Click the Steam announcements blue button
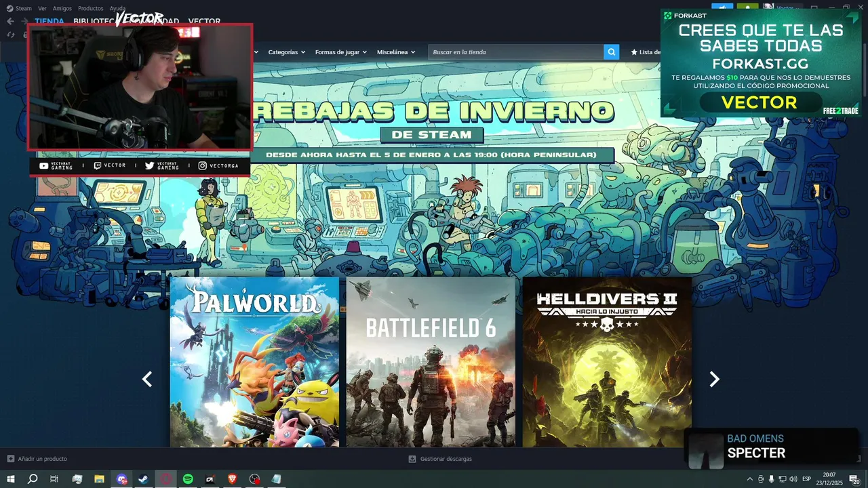 point(722,7)
